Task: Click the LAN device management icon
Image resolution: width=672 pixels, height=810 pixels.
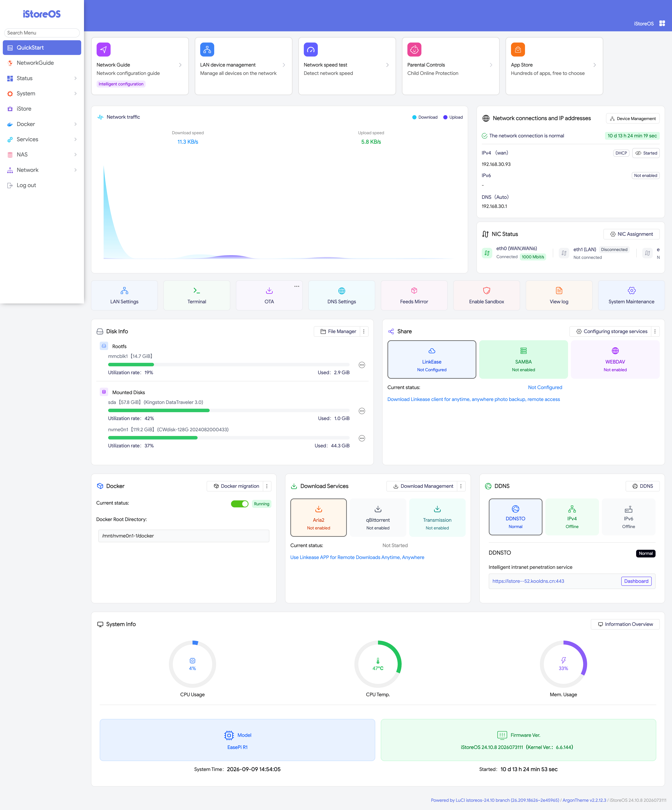Action: click(x=207, y=49)
